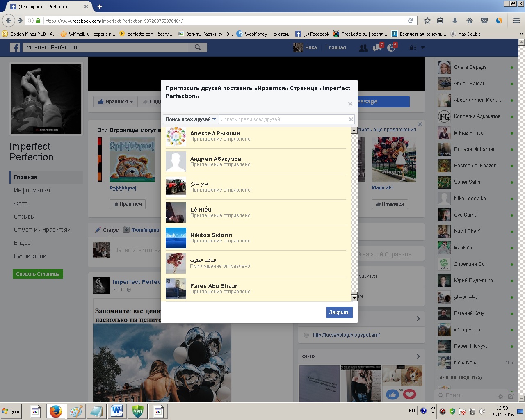
Task: Open 'Нравится' dropdown under cover photo
Action: tap(115, 102)
